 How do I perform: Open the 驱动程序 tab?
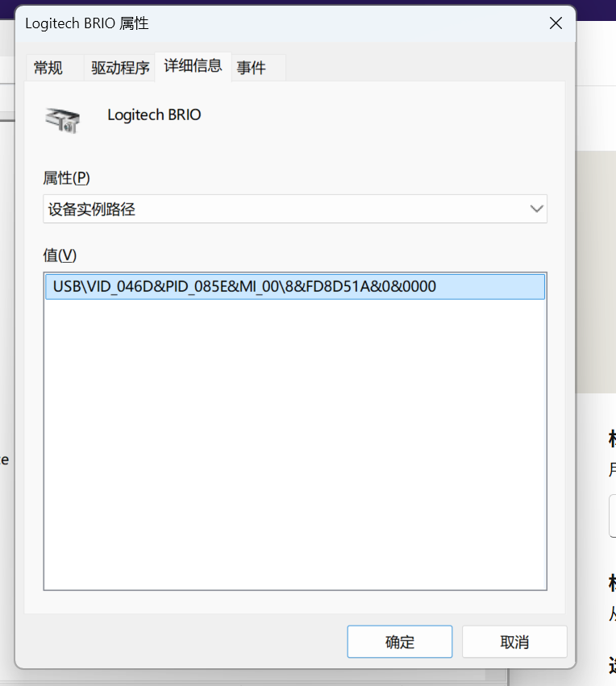120,68
